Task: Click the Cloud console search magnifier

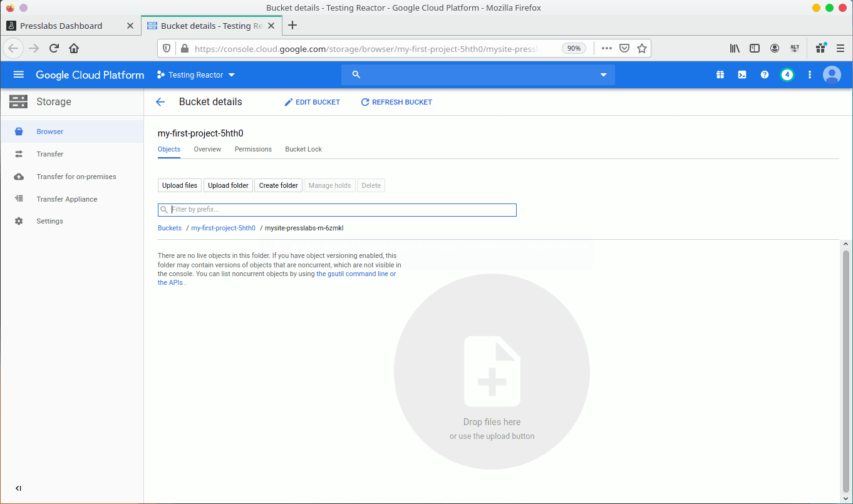Action: (x=356, y=75)
